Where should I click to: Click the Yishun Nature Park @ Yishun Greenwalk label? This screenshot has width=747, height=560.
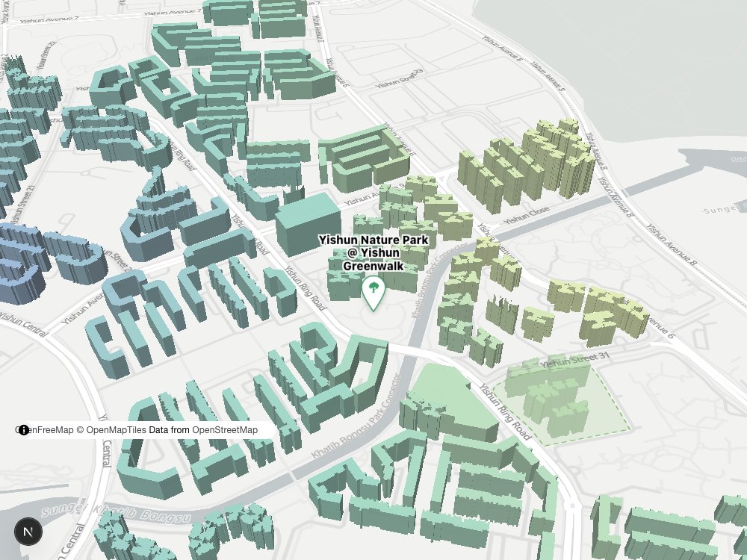[x=373, y=253]
